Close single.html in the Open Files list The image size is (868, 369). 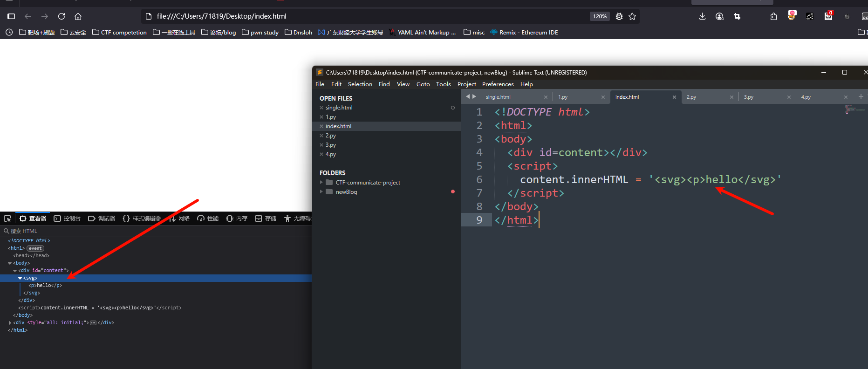[x=321, y=108]
